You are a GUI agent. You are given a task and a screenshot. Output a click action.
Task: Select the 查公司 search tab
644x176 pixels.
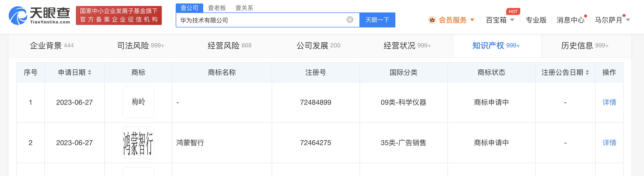click(x=189, y=8)
